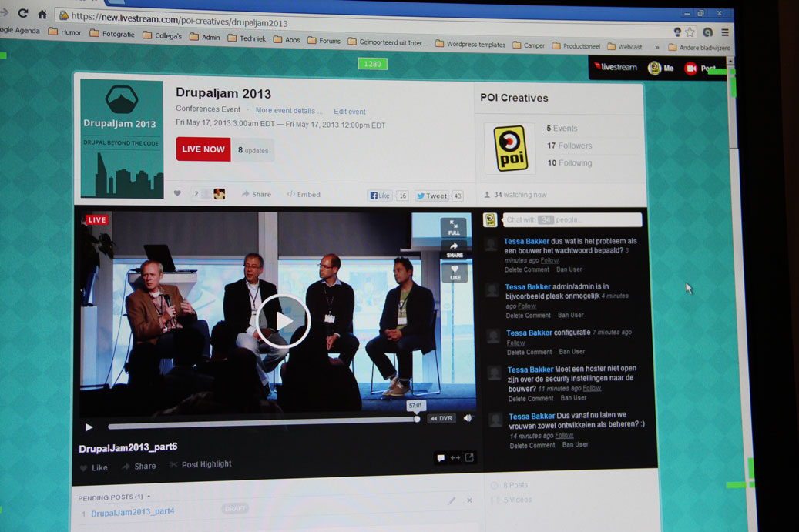Seek using the video progress bar handle
Image resolution: width=799 pixels, height=532 pixels.
coord(417,420)
